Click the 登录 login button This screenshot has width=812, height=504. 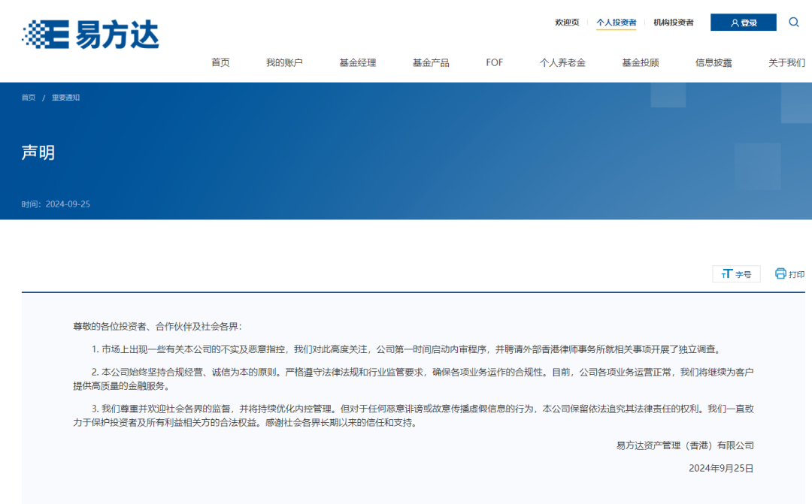[743, 23]
